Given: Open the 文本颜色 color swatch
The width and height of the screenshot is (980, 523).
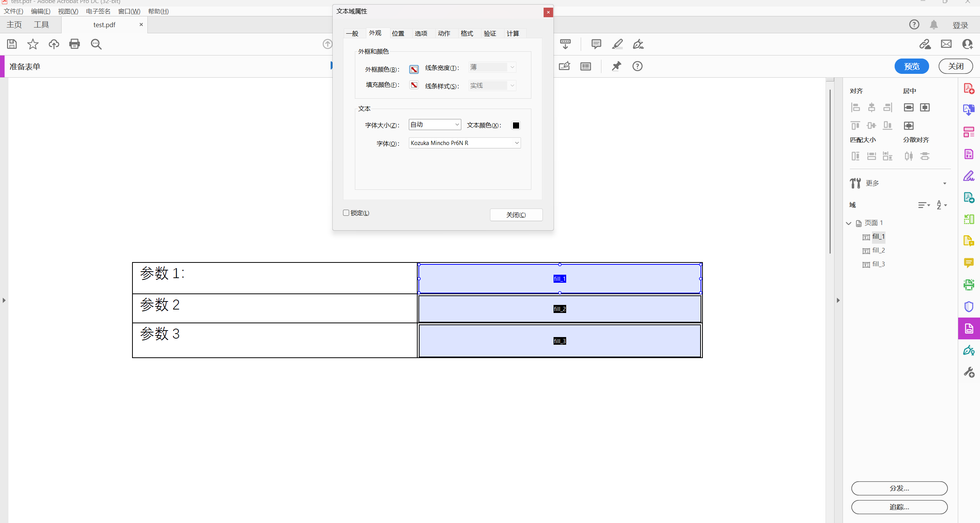Looking at the screenshot, I should 515,125.
